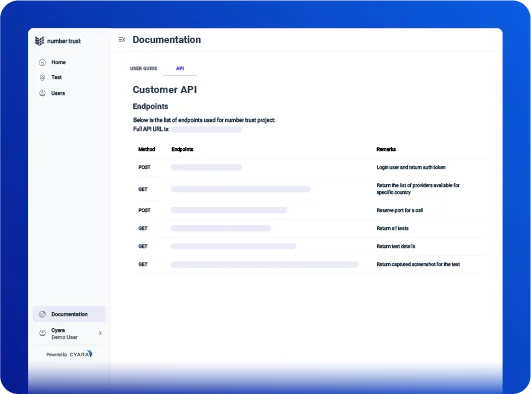Viewport: 531px width, 394px height.
Task: Click remark 'Return the list of providers available'
Action: 418,188
